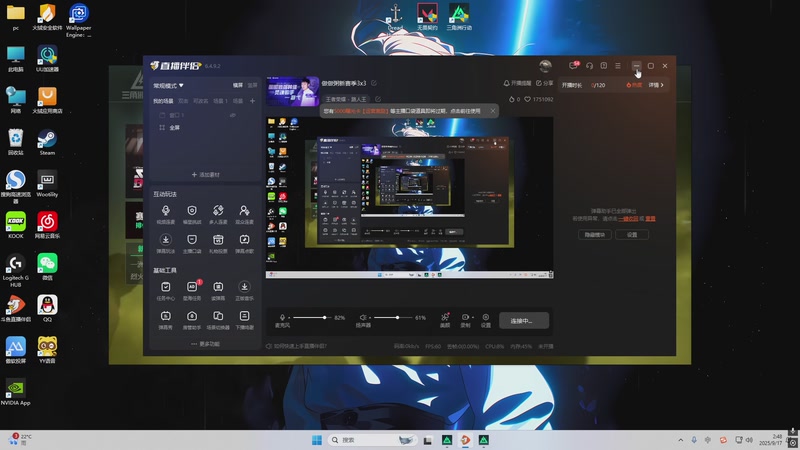Screen dimensions: 800x450
Task: Open the AD task icon with red badge
Action: [192, 287]
